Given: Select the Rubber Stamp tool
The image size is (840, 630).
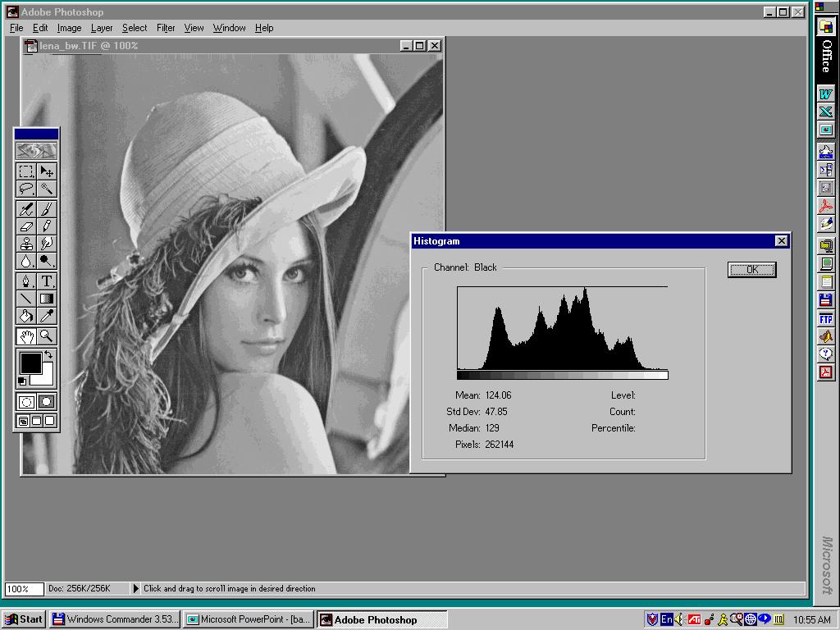Looking at the screenshot, I should [25, 243].
